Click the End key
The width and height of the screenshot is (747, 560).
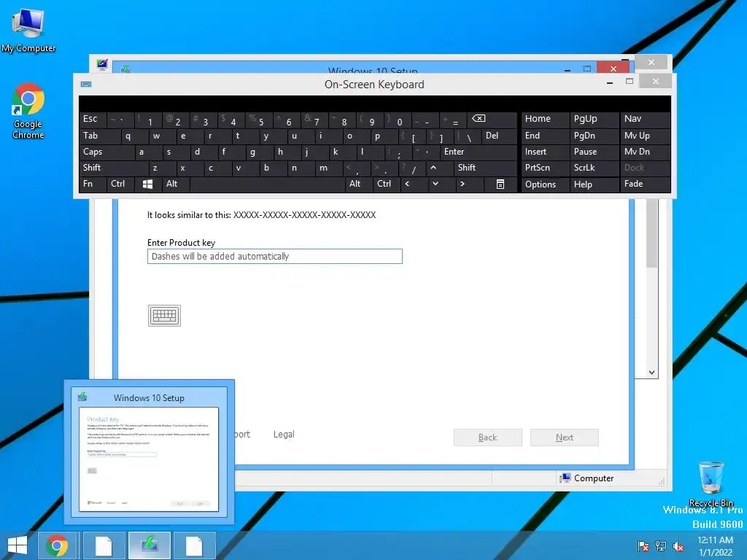pyautogui.click(x=545, y=136)
